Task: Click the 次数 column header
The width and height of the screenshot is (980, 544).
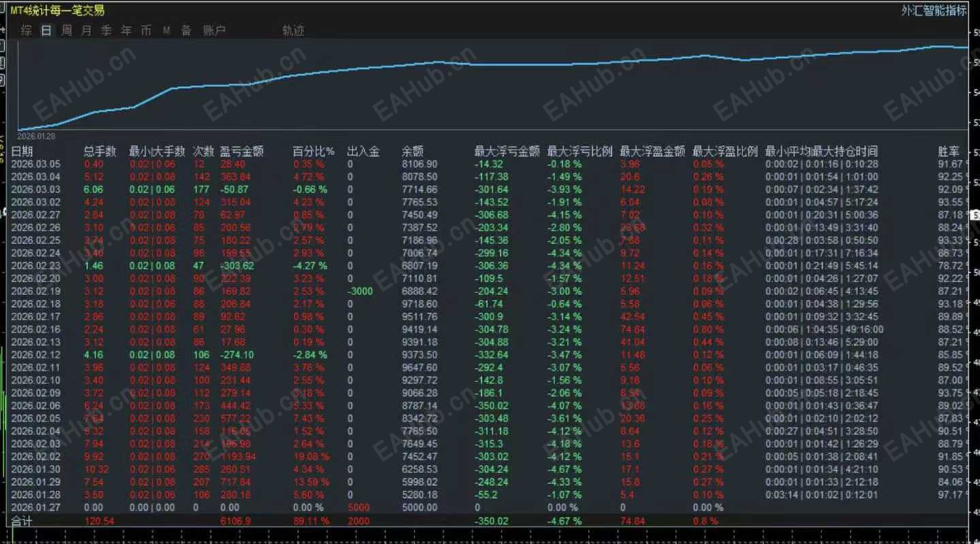Action: pos(203,151)
